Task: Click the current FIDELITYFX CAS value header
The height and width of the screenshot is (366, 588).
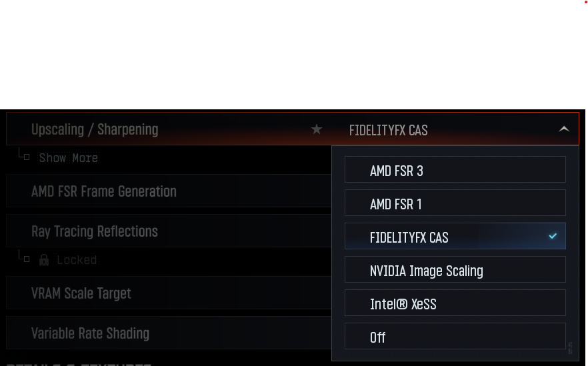Action: click(389, 130)
